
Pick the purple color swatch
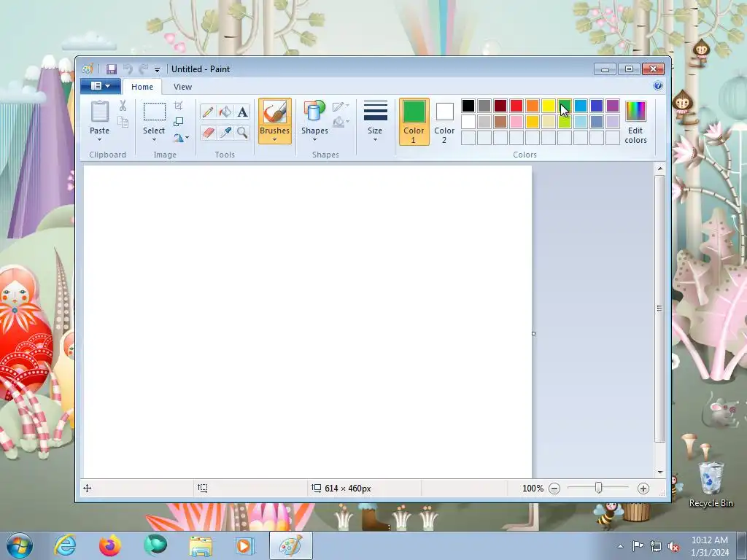(x=613, y=105)
